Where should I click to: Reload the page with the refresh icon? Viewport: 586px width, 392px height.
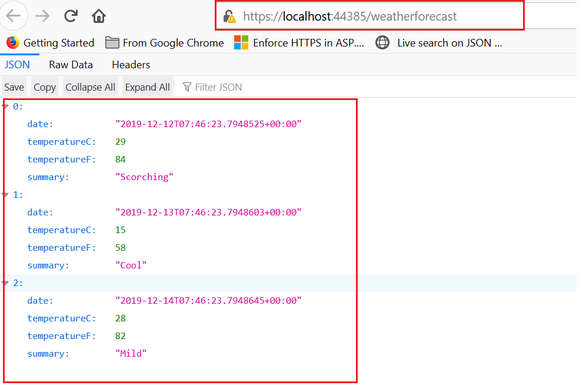pos(71,16)
